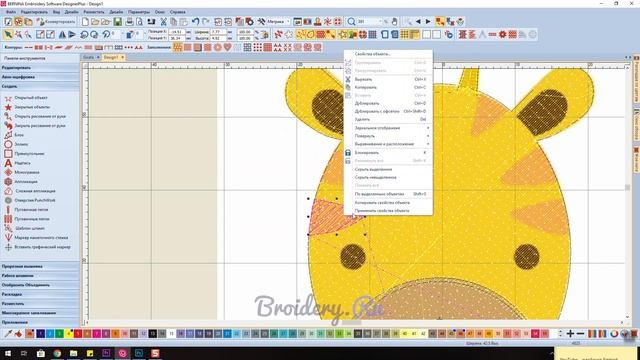Choose Копировать in the context menu

388,87
